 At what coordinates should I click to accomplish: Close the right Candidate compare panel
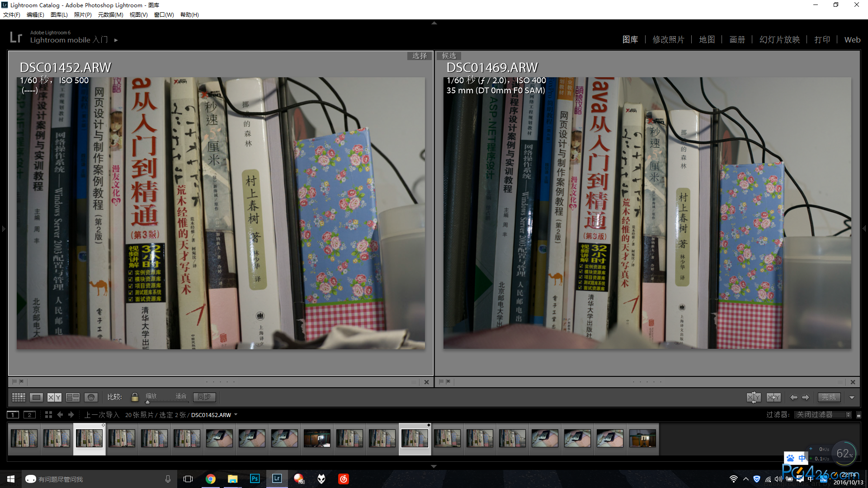[853, 382]
